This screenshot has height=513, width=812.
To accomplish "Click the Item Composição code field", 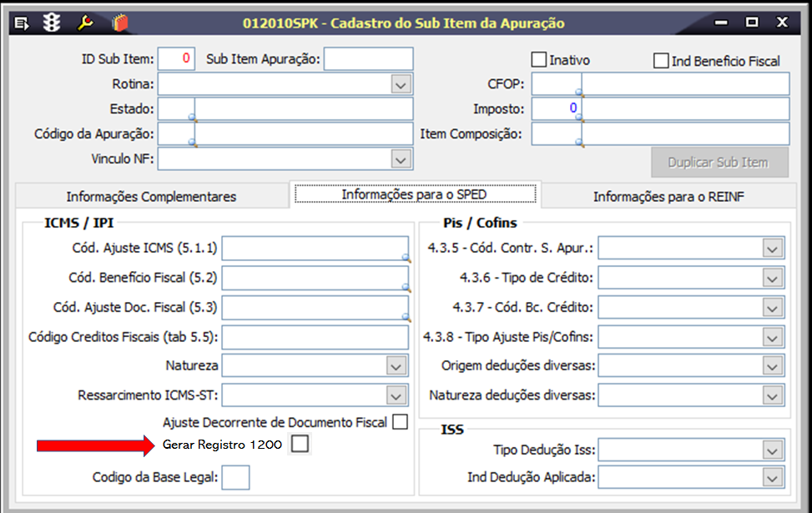I will click(556, 134).
